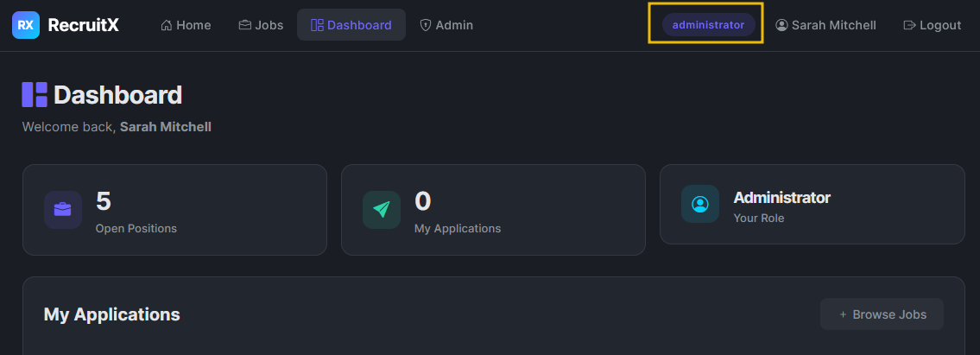Click the Dashboard page heading
The image size is (980, 355).
tap(117, 95)
